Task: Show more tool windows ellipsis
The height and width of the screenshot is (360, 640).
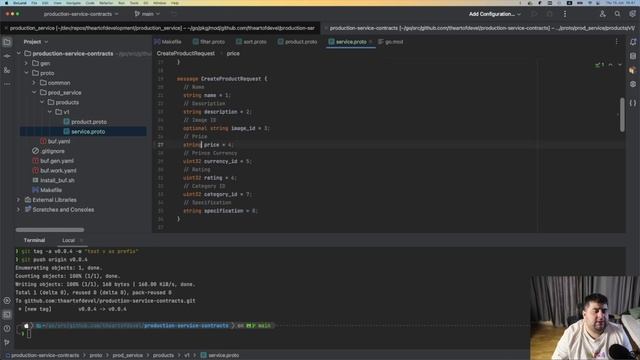Action: pyautogui.click(x=7, y=84)
